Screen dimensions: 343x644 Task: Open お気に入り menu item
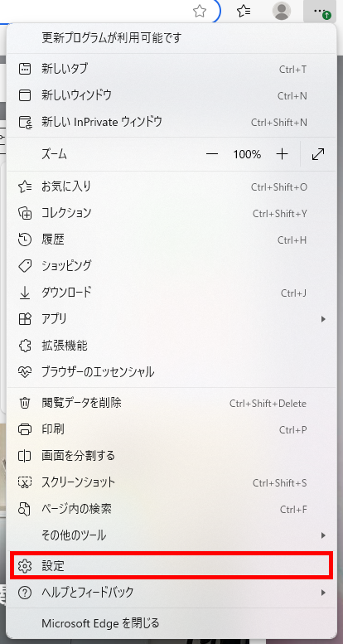click(x=171, y=186)
